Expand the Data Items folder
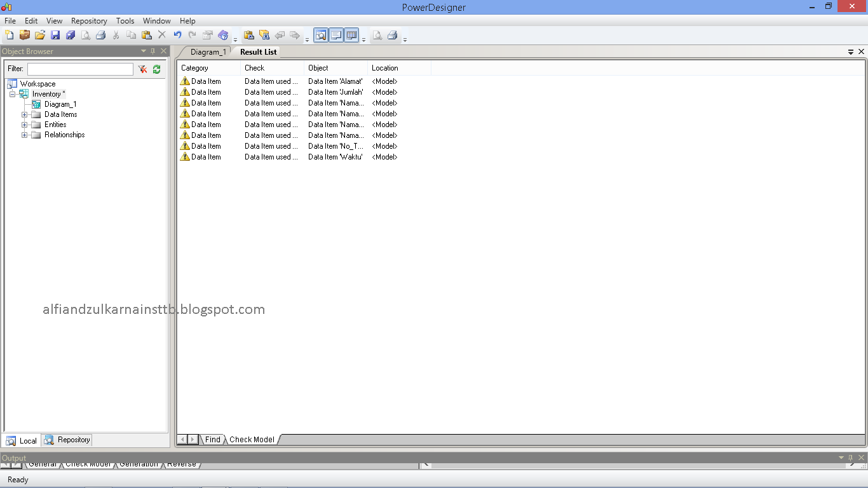 point(24,114)
